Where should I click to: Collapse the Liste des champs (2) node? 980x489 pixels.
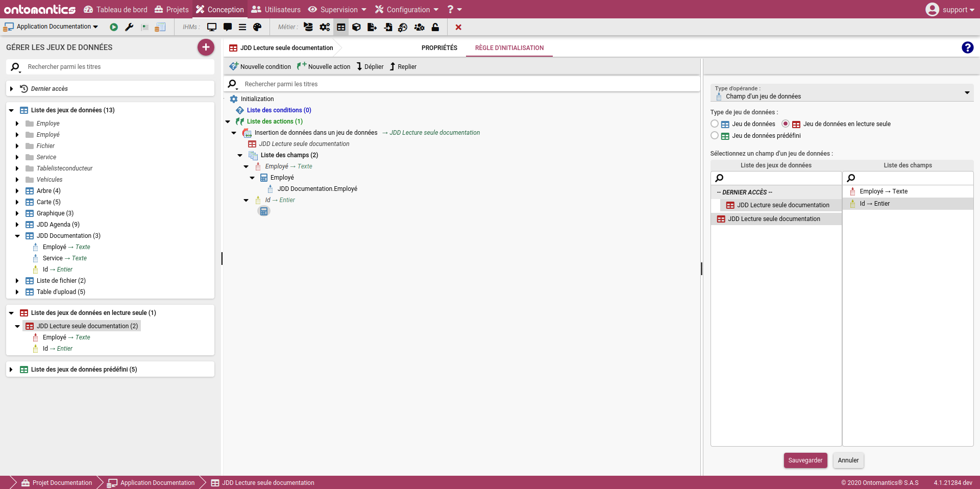[240, 155]
